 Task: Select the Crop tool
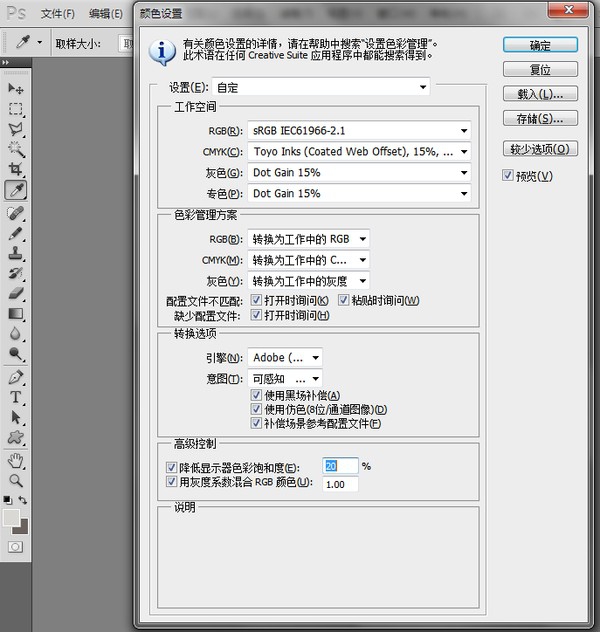(16, 169)
